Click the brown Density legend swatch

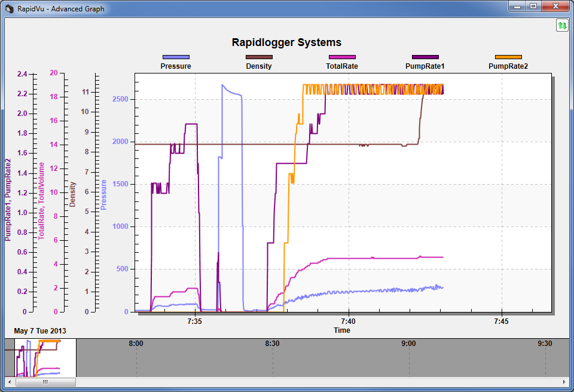coord(259,57)
